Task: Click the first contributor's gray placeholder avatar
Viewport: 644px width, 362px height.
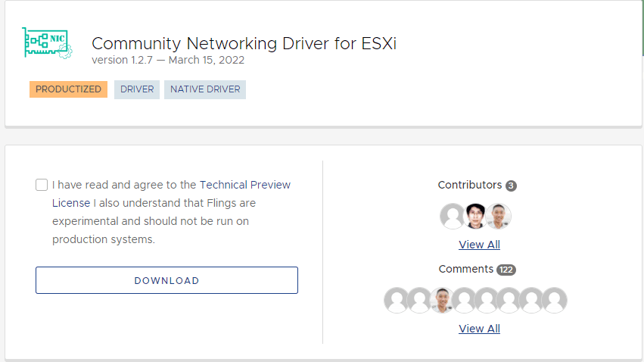Action: [453, 216]
